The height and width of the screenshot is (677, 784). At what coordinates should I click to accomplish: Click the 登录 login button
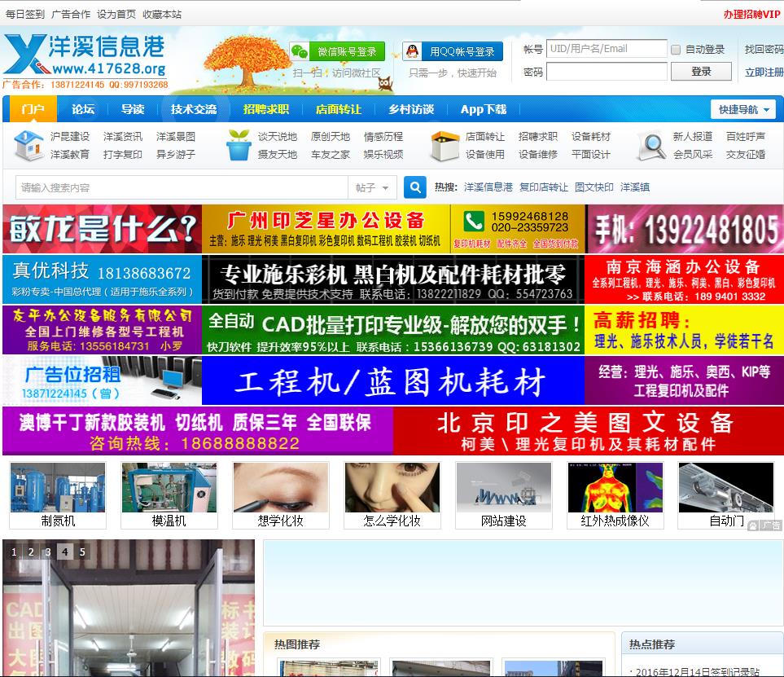[701, 72]
